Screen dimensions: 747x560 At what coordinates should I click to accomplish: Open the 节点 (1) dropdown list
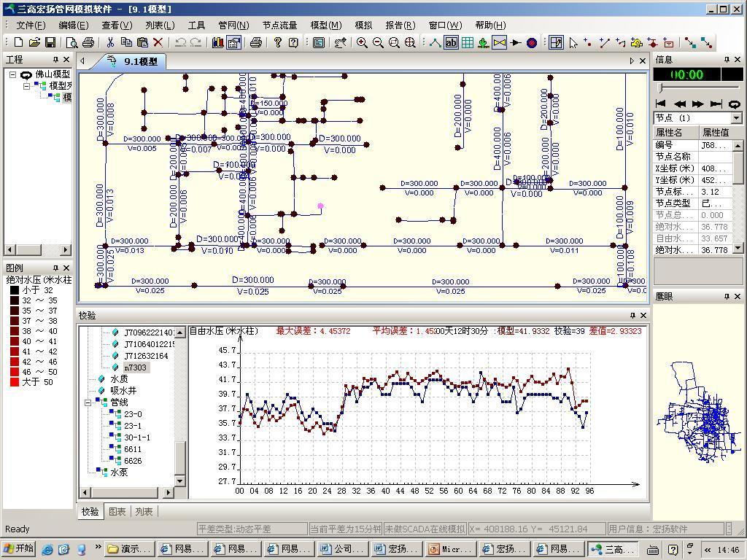[x=736, y=118]
